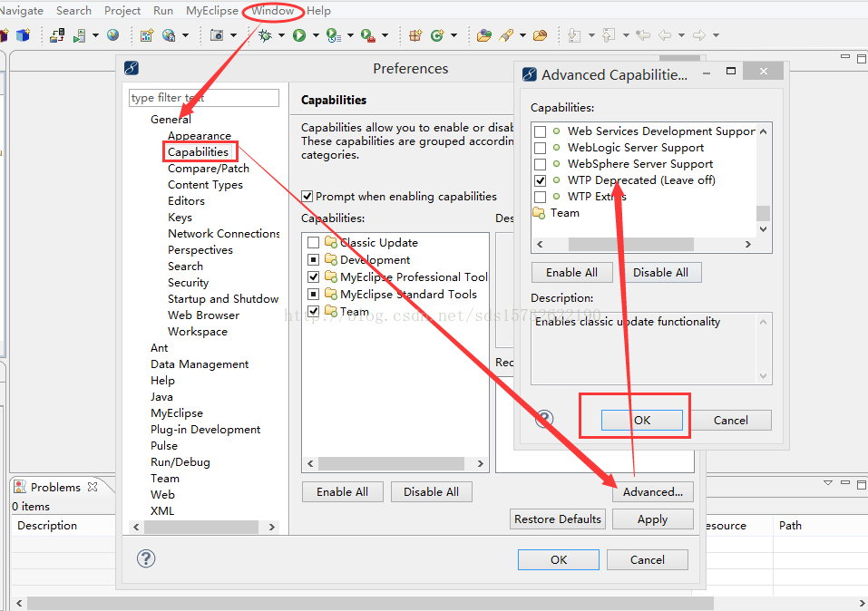Viewport: 868px width, 611px height.
Task: Click the Next Annotation toolbar icon
Action: point(575,35)
